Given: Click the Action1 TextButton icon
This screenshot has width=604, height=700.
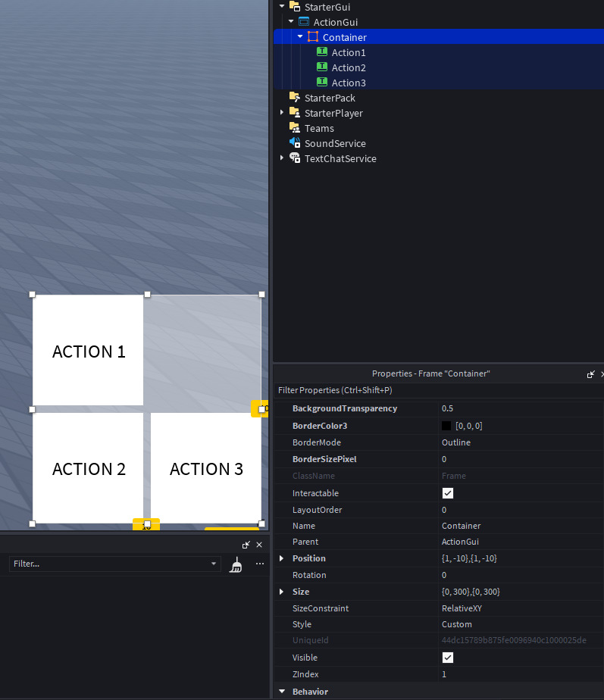Looking at the screenshot, I should 322,52.
